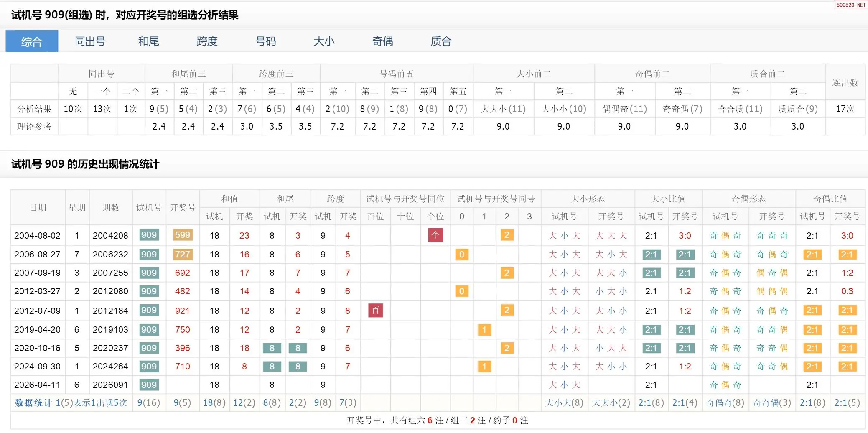
Task: Click the 909 badge in the 2026-04-11 row
Action: point(149,385)
